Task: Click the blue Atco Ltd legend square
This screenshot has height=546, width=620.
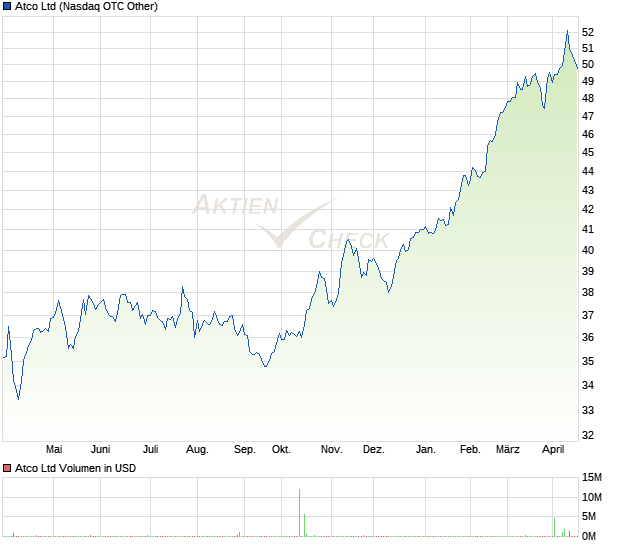Action: [x=7, y=6]
